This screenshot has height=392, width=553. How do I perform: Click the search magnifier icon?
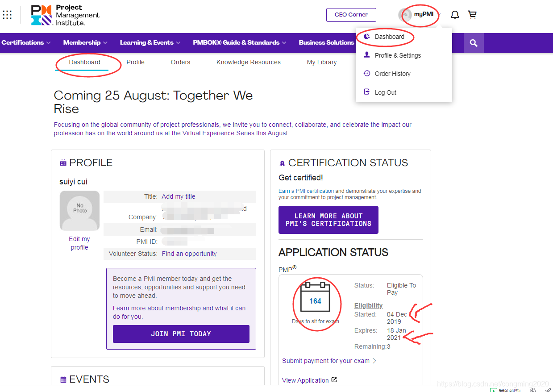tap(474, 43)
